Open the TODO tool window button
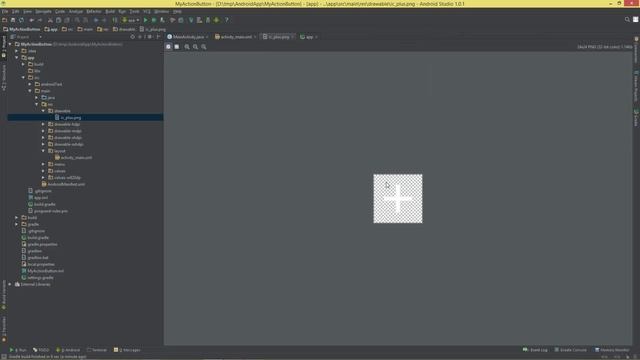The image size is (640, 360). (x=41, y=350)
